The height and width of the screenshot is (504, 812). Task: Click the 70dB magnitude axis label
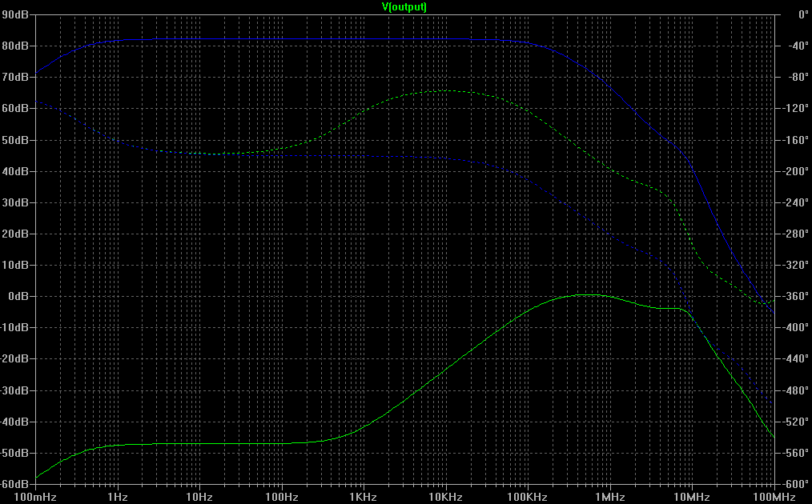pos(15,77)
